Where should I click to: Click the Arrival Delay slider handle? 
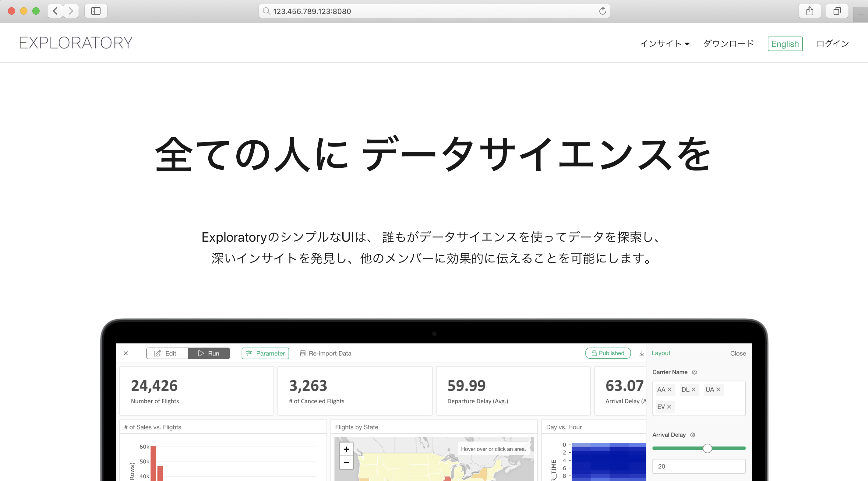[x=707, y=448]
